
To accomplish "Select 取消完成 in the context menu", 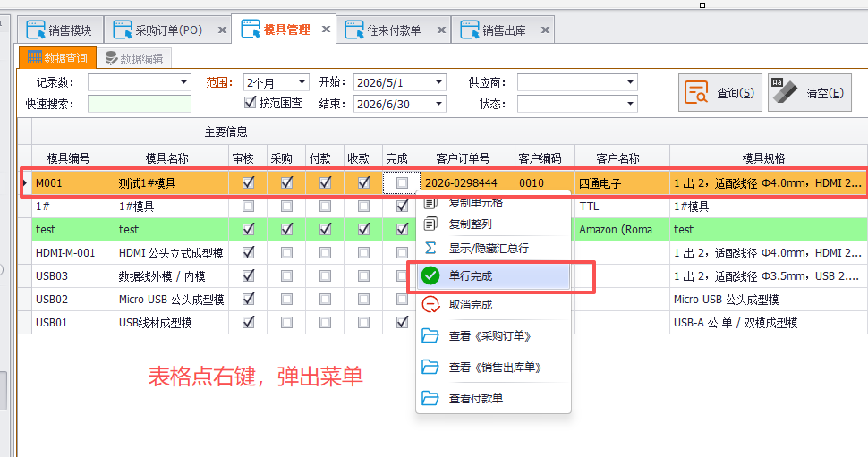I will pyautogui.click(x=494, y=304).
